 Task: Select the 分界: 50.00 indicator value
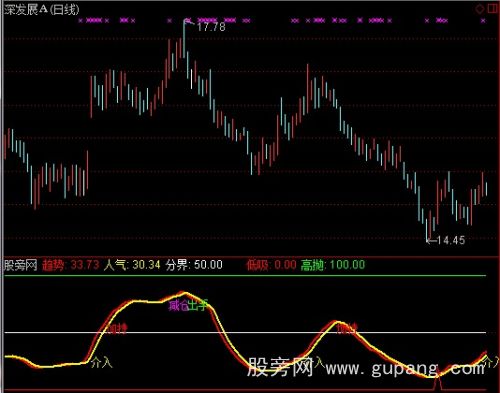coord(194,265)
